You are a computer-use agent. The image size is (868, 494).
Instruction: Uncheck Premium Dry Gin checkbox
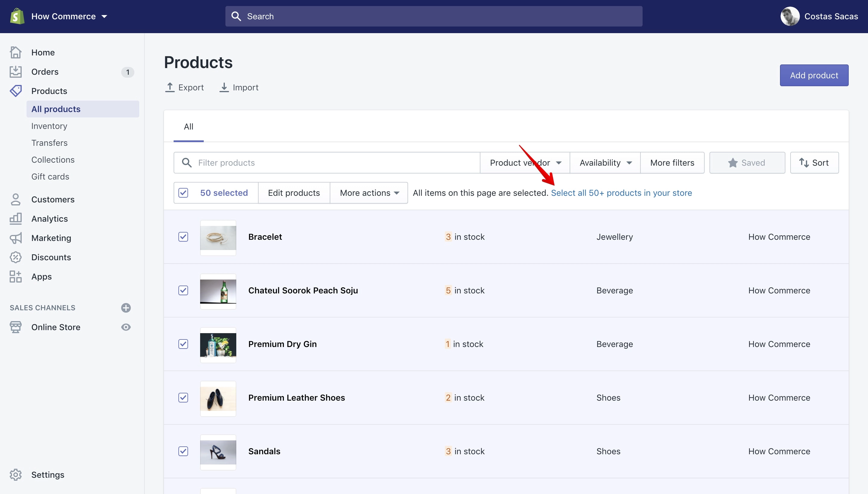(x=183, y=344)
